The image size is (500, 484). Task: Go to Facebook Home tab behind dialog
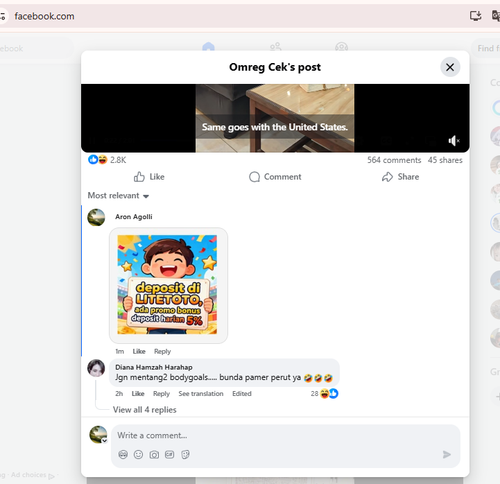click(x=208, y=47)
